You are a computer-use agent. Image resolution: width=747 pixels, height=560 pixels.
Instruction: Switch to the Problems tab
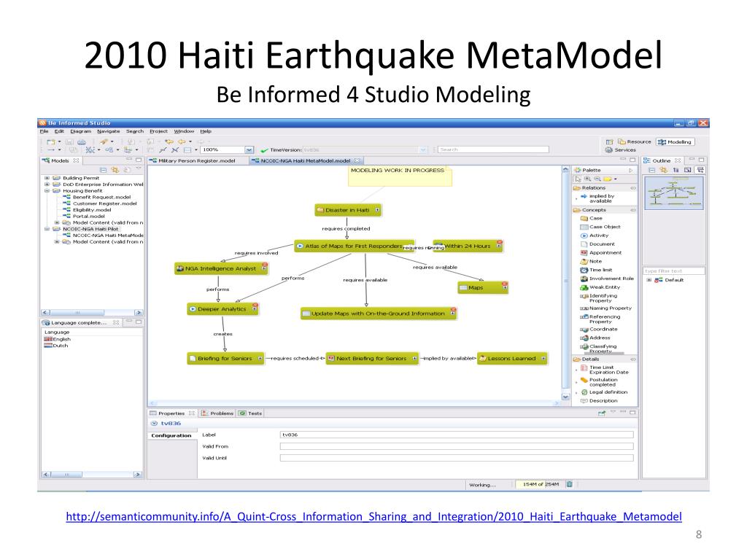[217, 413]
